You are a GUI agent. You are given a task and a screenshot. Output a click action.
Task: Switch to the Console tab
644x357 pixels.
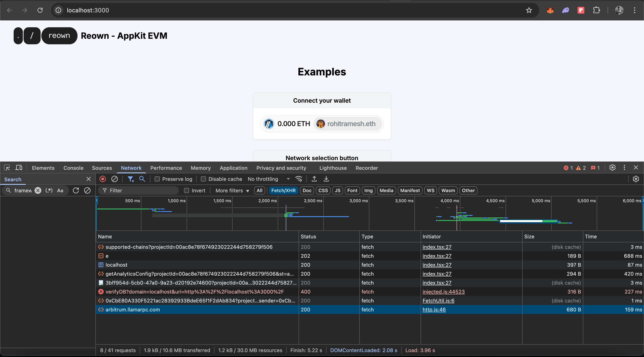[x=73, y=168]
